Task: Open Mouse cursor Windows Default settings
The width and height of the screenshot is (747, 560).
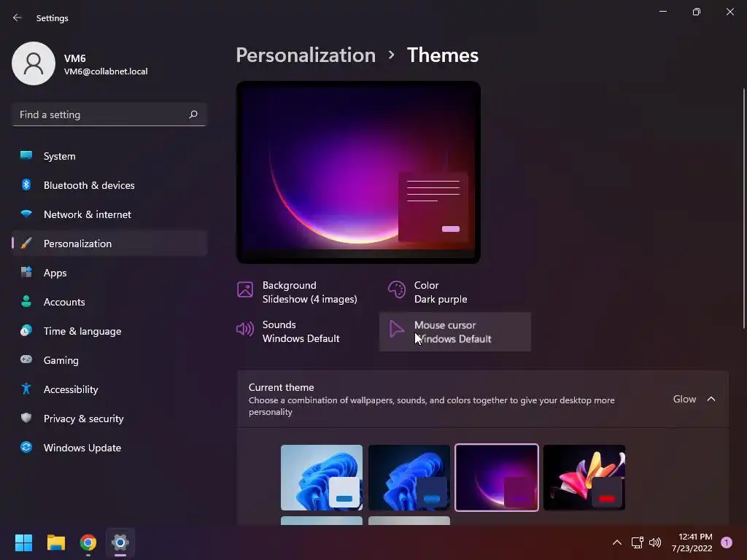Action: click(x=455, y=332)
